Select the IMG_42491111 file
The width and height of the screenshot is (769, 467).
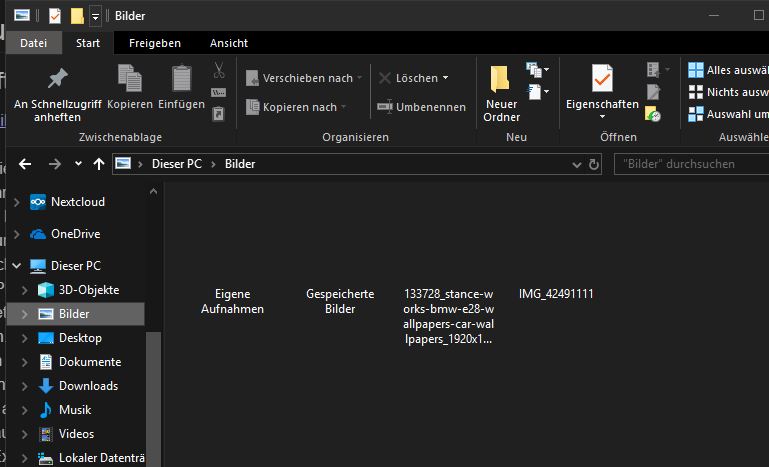tap(556, 294)
